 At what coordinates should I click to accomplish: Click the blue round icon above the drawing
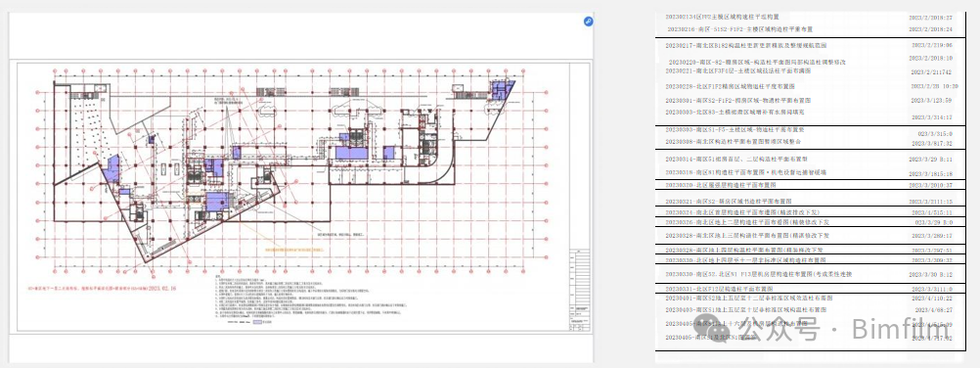coord(588,22)
